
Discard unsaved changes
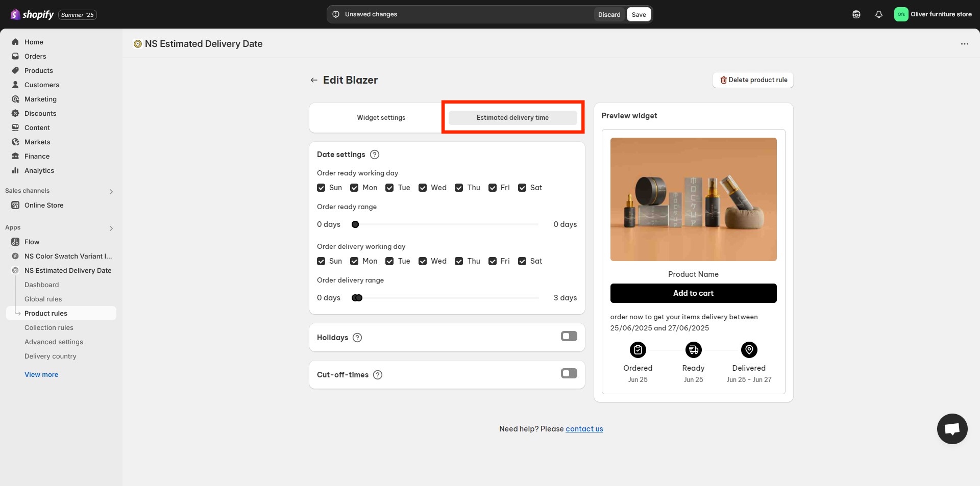[x=609, y=14]
